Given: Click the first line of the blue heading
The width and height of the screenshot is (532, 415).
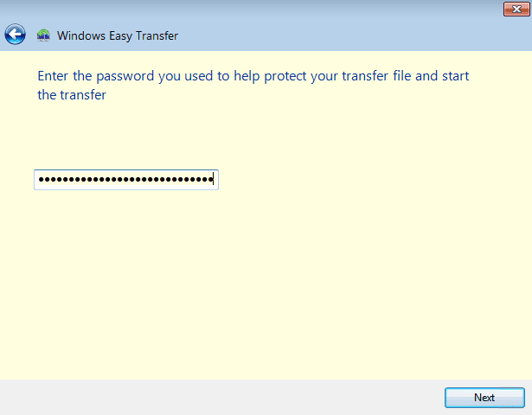Looking at the screenshot, I should pyautogui.click(x=253, y=76).
